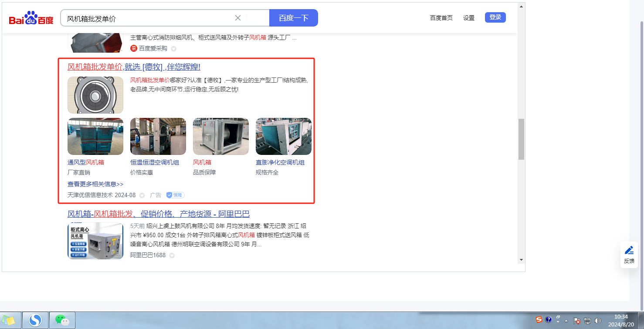Screen dimensions: 644x329
Task: Click the page scroll-up arrow at the top
Action: (521, 7)
